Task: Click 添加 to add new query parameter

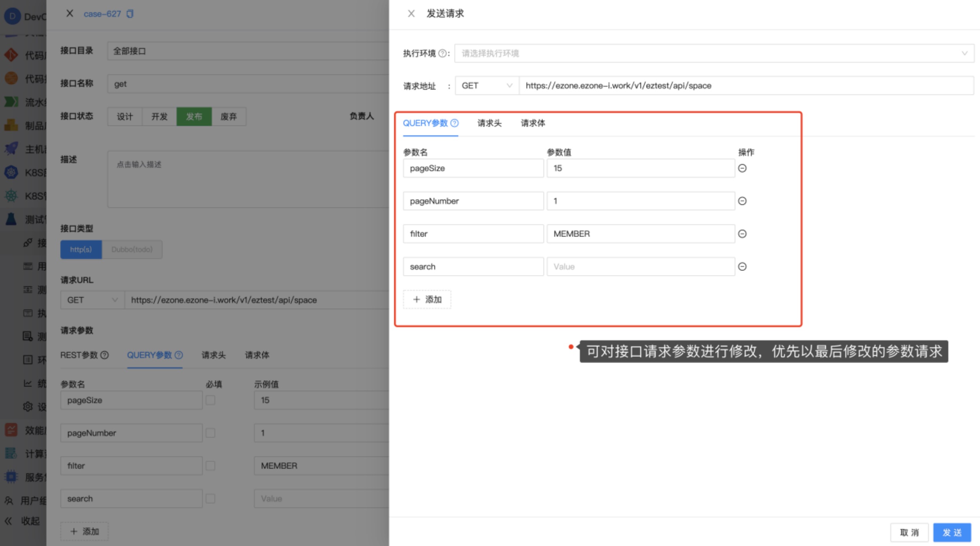Action: [x=428, y=299]
